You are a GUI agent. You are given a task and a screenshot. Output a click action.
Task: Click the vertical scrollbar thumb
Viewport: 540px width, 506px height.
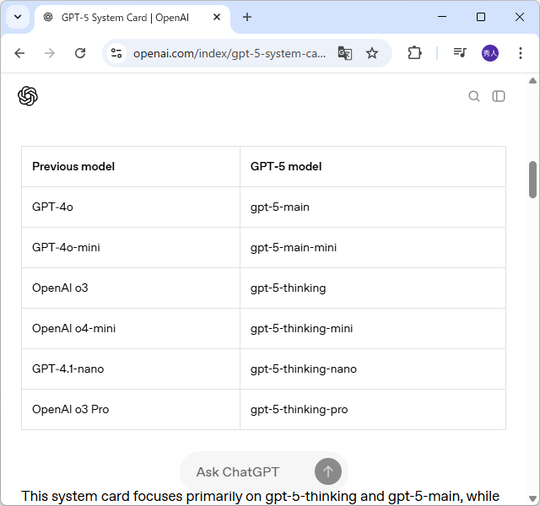point(532,179)
